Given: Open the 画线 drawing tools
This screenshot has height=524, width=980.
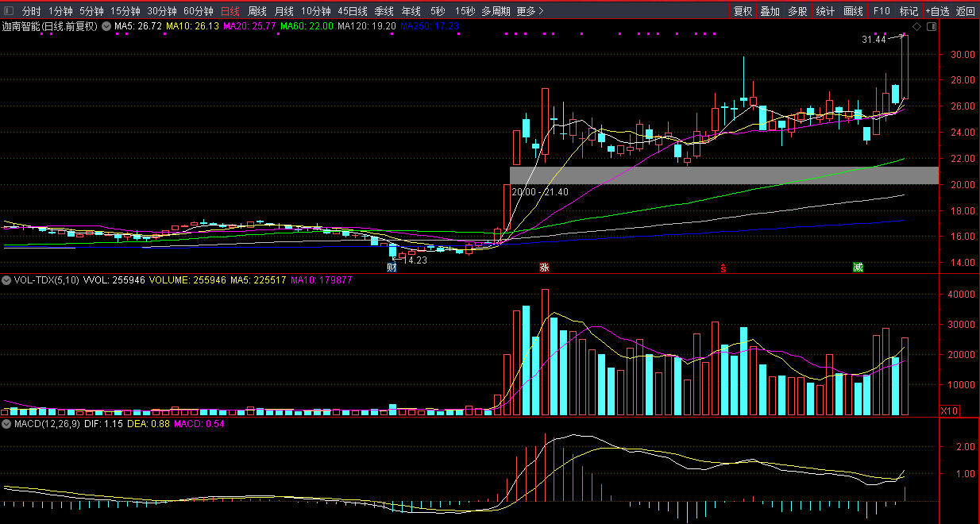Looking at the screenshot, I should (x=853, y=11).
